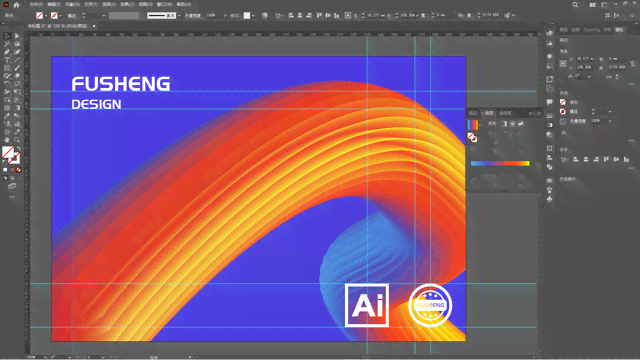Screen dimensions: 640x360
Task: Select the Type tool in the toolbox
Action: 7,60
